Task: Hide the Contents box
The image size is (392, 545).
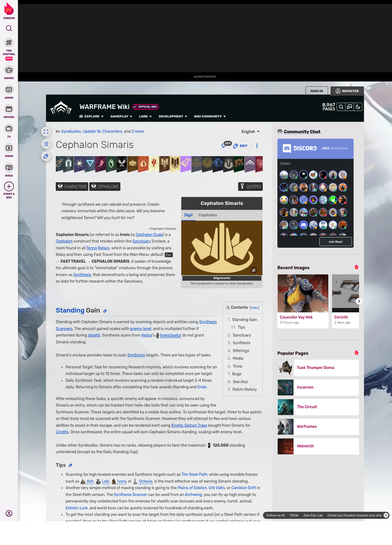Action: point(254,308)
